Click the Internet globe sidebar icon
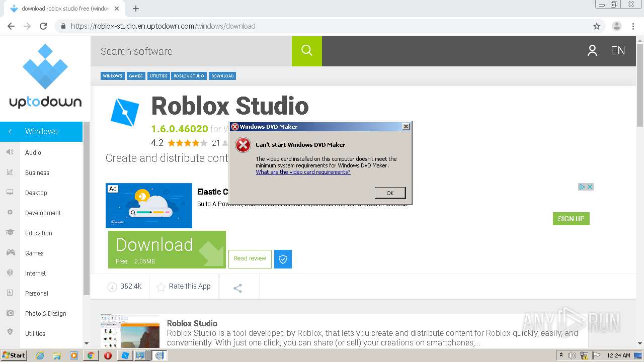This screenshot has height=362, width=644. [10, 273]
